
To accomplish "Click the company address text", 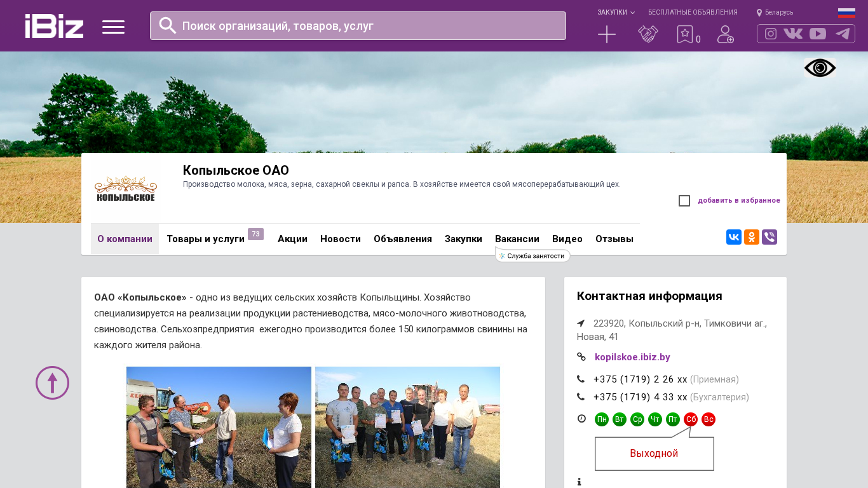I will coord(672,330).
